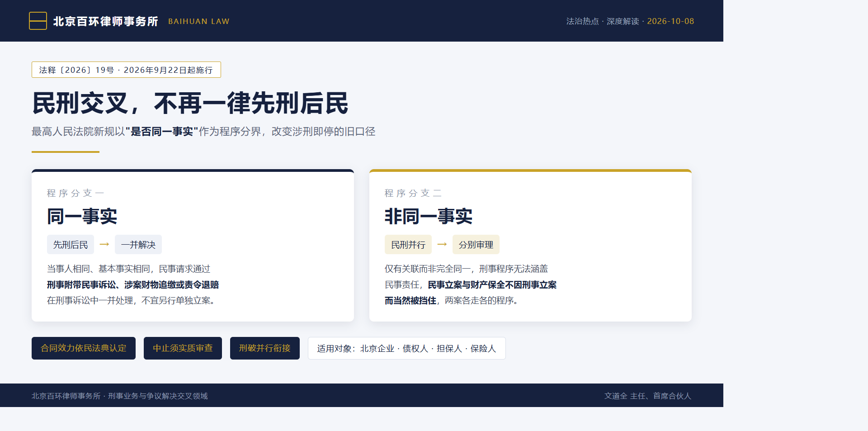Image resolution: width=868 pixels, height=431 pixels.
Task: Click the 先刑后民 chip
Action: coord(71,245)
